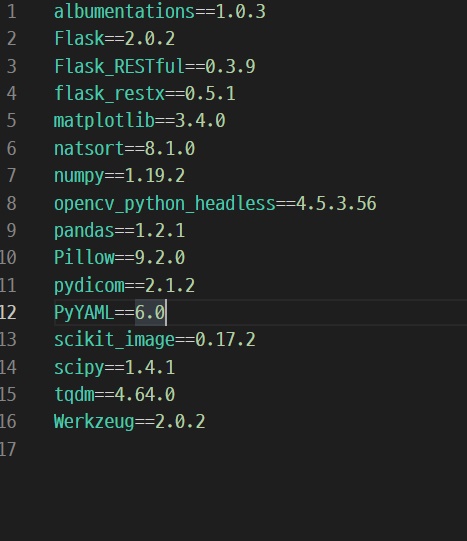
Task: Click line number 5 in gutter
Action: 11,121
